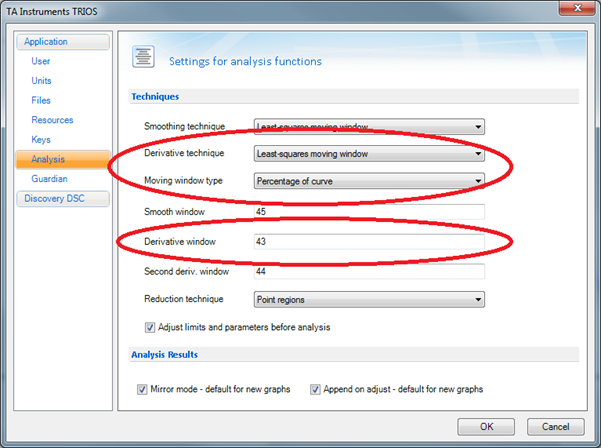The width and height of the screenshot is (601, 448).
Task: Click the Analysis Results section heading
Action: pyautogui.click(x=164, y=355)
